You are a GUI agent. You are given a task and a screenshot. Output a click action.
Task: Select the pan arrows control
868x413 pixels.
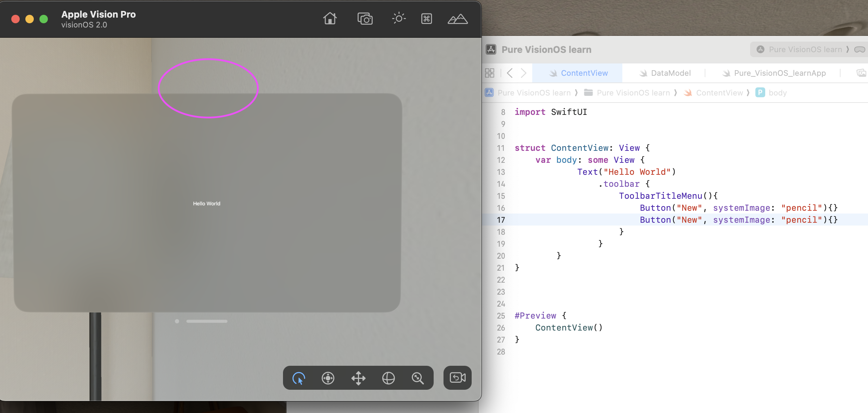358,378
